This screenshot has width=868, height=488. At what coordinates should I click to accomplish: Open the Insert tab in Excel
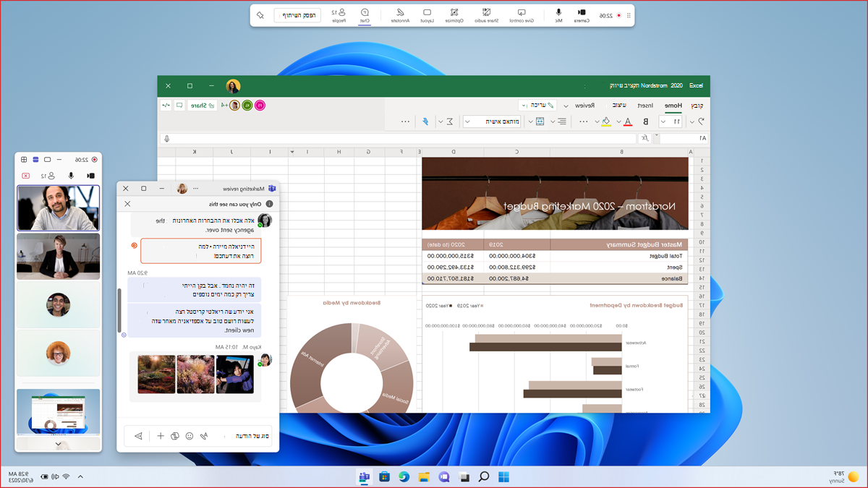click(645, 106)
